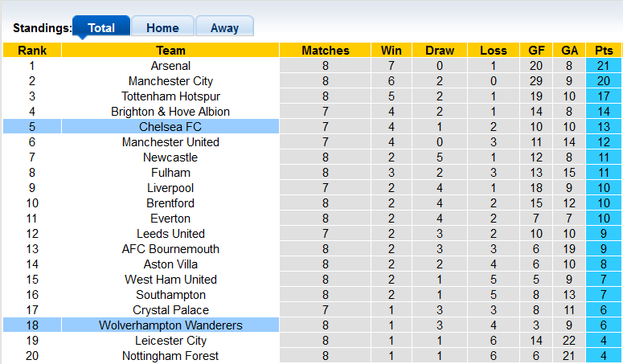Open Manchester City team link
Screen dimensions: 623x364
pos(170,81)
